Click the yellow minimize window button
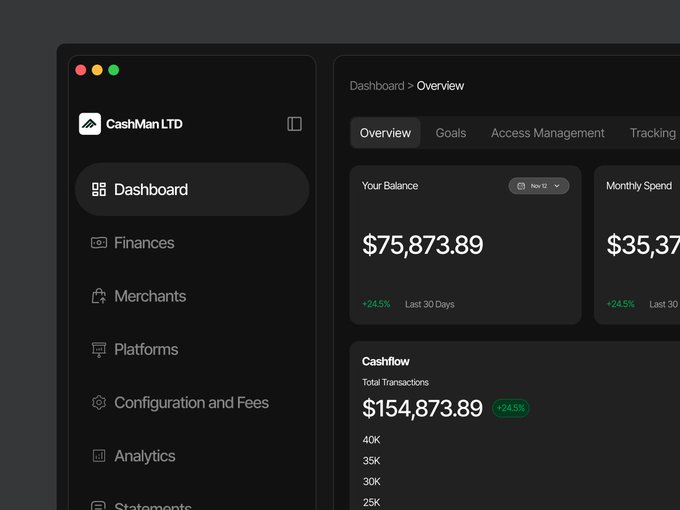The width and height of the screenshot is (680, 510). [x=97, y=70]
